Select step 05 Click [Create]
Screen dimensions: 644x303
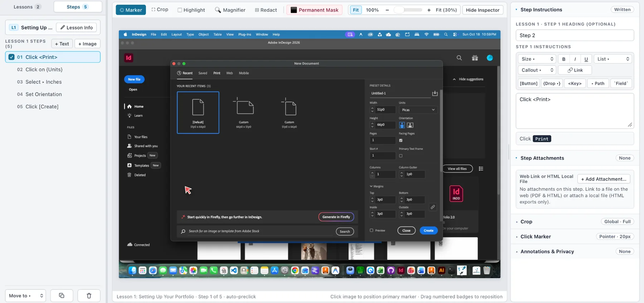(53, 107)
